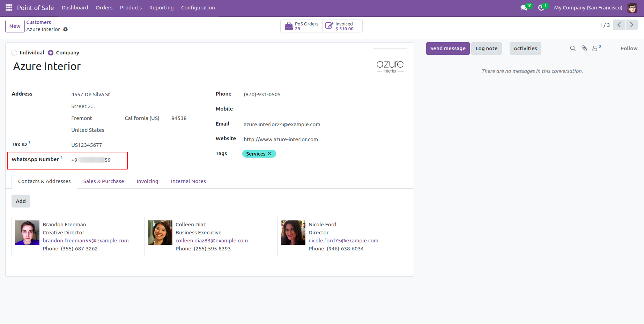The image size is (644, 324).
Task: Go to previous record arrow
Action: 619,25
